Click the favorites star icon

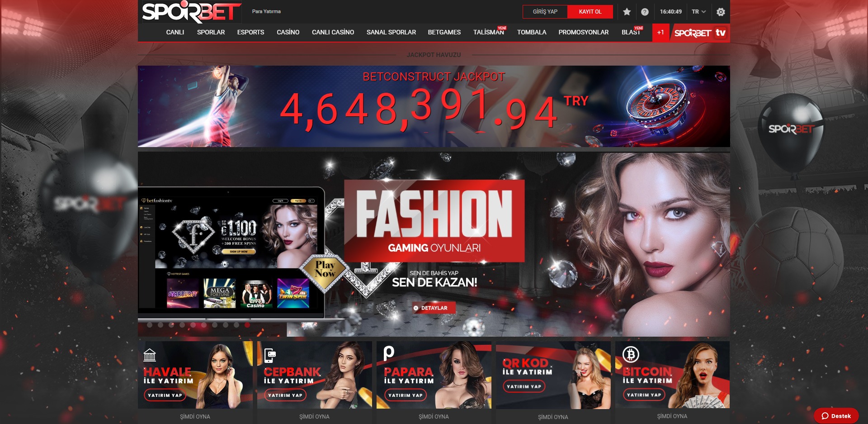pos(627,12)
